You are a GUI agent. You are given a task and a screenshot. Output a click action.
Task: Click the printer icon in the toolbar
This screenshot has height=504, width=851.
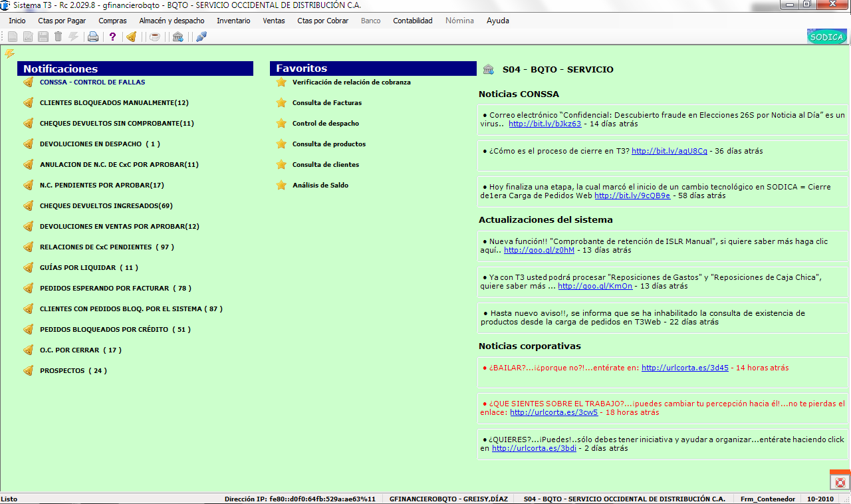tap(93, 37)
